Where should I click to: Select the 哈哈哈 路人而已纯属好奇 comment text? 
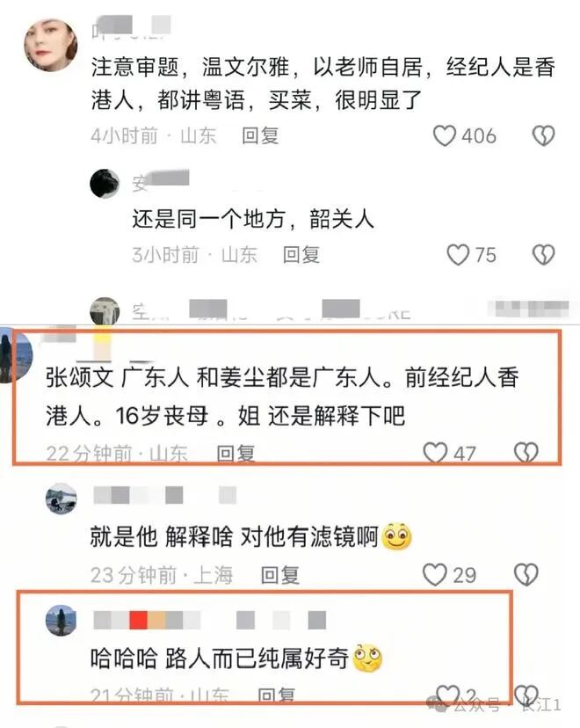[220, 659]
